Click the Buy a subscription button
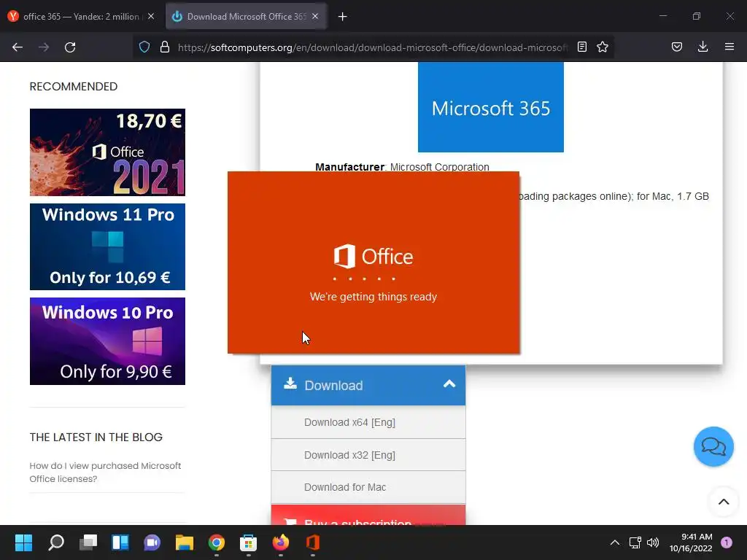 (x=368, y=516)
